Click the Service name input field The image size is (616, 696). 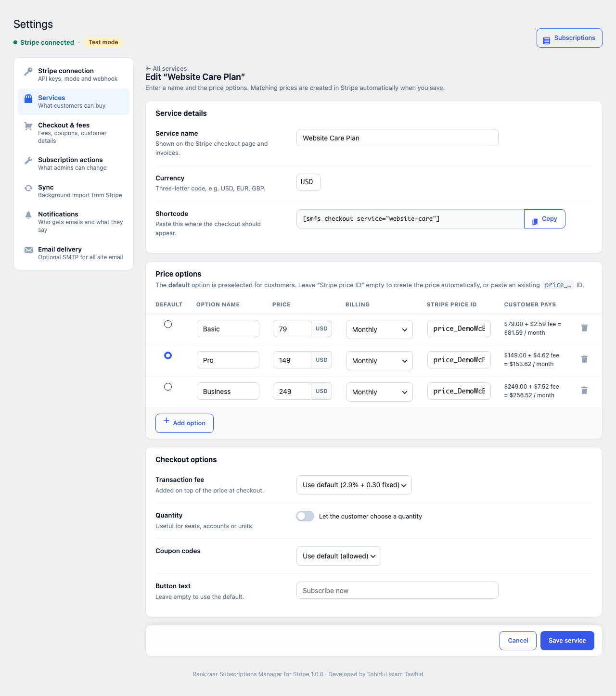click(x=398, y=138)
